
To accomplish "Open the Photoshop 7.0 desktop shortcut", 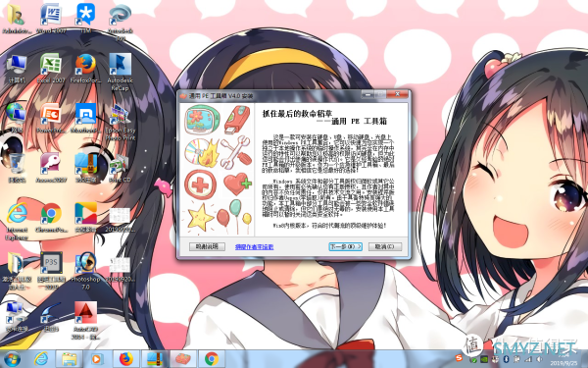I will (85, 271).
